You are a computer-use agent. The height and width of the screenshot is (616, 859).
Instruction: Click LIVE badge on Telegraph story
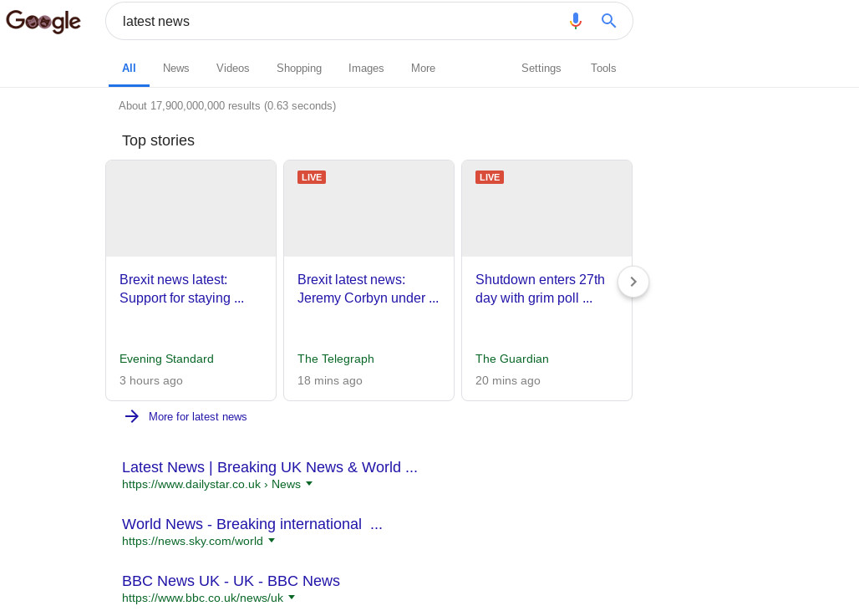pyautogui.click(x=312, y=177)
